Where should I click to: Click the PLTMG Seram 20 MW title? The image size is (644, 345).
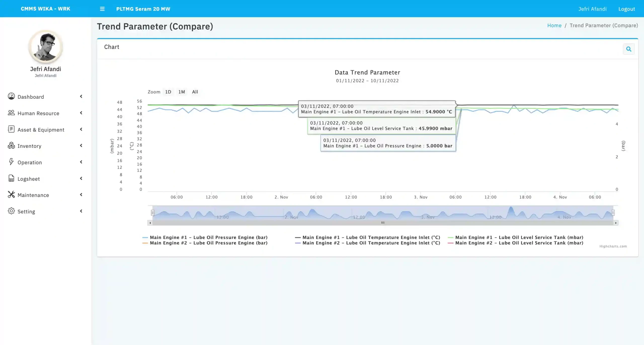point(143,9)
